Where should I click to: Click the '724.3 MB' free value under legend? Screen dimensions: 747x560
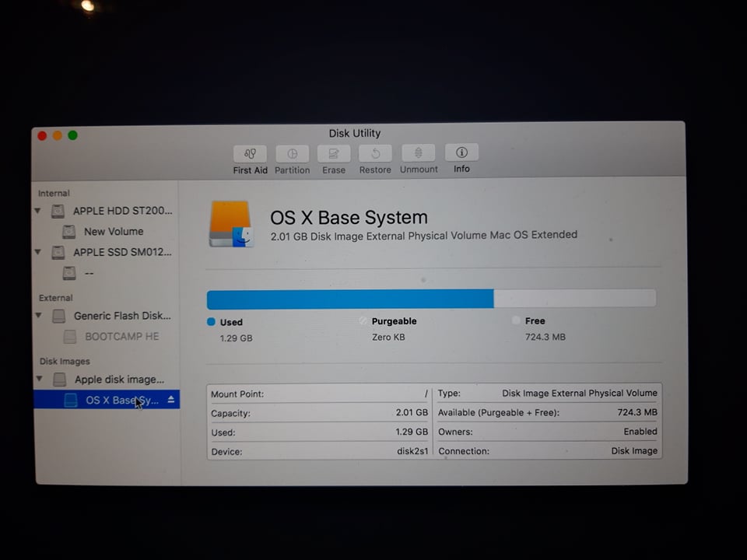tap(545, 337)
